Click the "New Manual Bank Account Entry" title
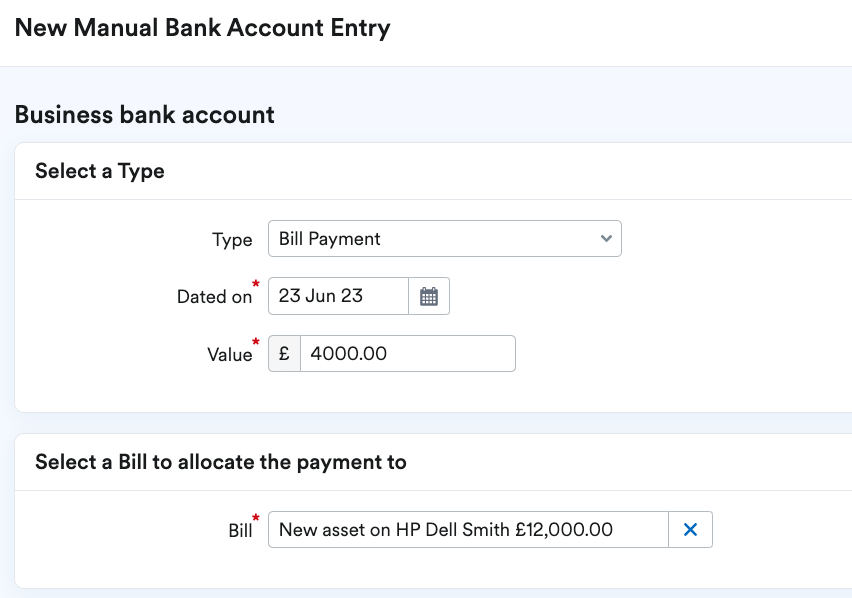 203,28
